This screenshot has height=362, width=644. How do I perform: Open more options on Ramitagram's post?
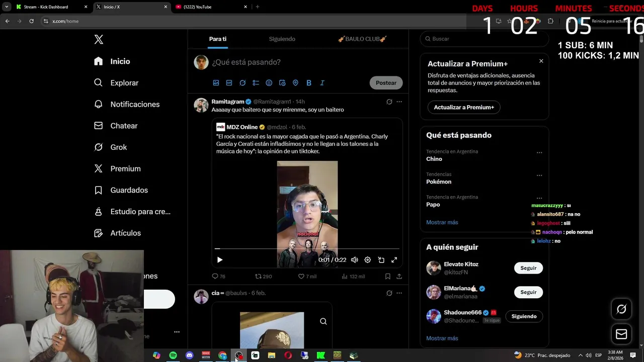tap(399, 102)
